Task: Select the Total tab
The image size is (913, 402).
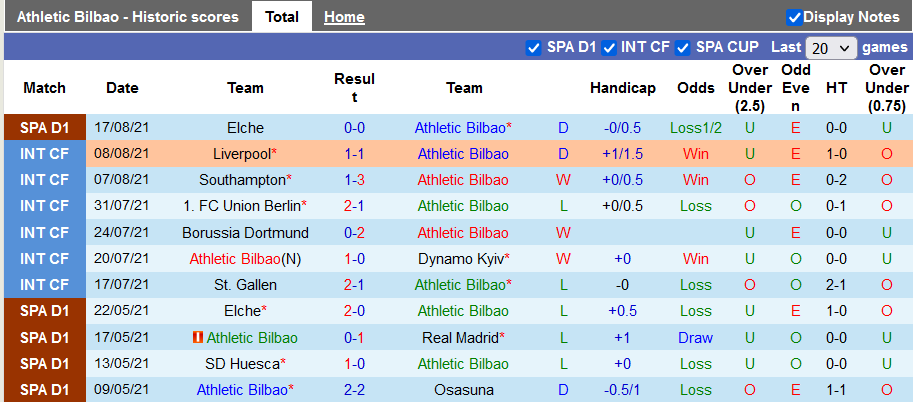Action: 282,17
